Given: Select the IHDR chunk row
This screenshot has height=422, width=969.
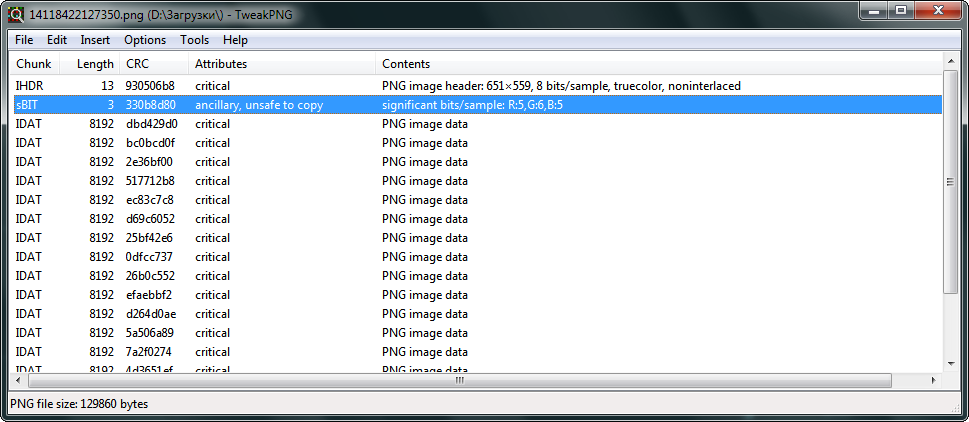Looking at the screenshot, I should 476,86.
